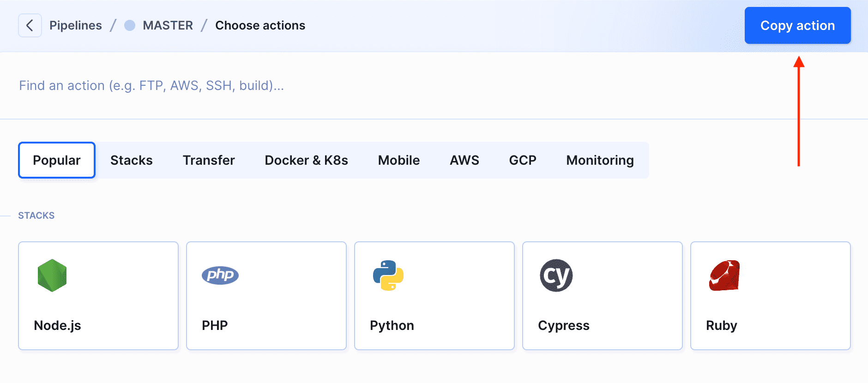The image size is (868, 383).
Task: Click the Python snake logo
Action: pyautogui.click(x=388, y=275)
